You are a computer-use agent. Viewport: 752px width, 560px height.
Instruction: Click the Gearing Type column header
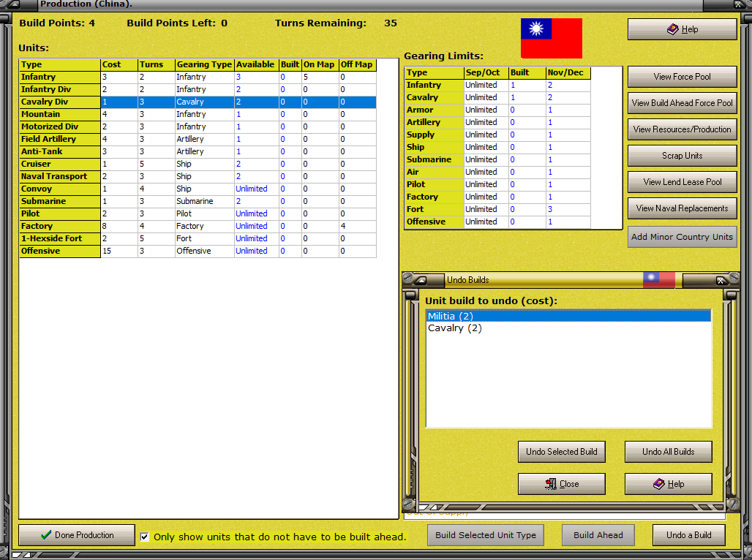(x=204, y=65)
